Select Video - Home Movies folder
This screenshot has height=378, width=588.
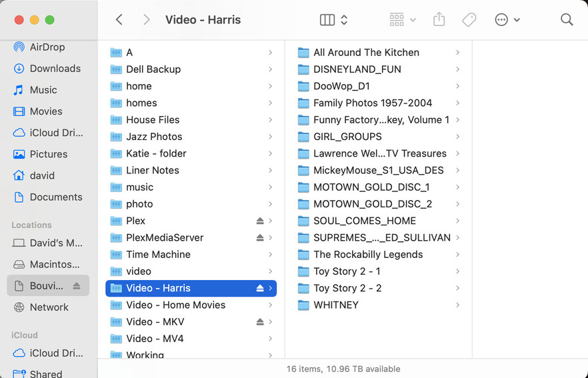[x=191, y=305]
